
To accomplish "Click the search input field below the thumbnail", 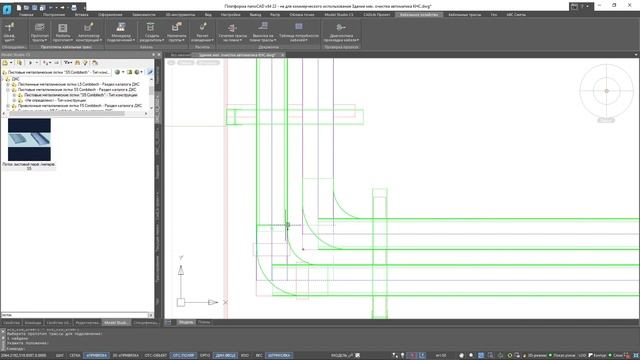I will coord(75,315).
